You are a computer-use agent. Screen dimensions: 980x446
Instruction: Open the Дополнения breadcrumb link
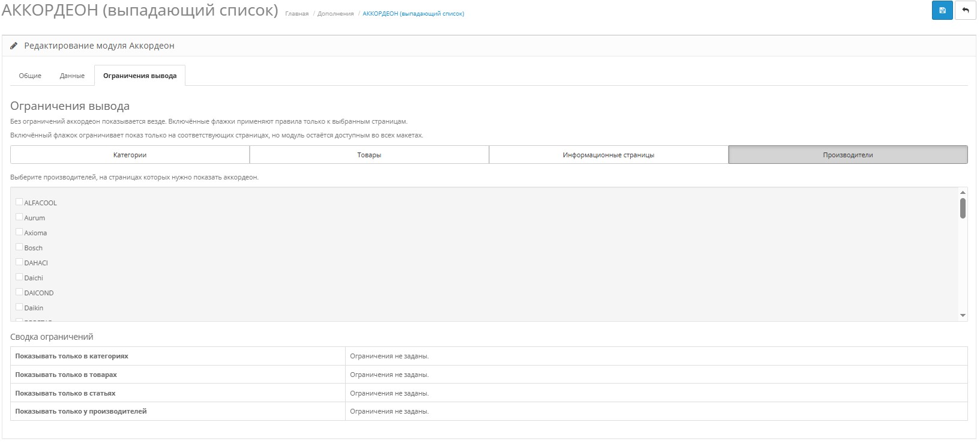click(x=335, y=14)
